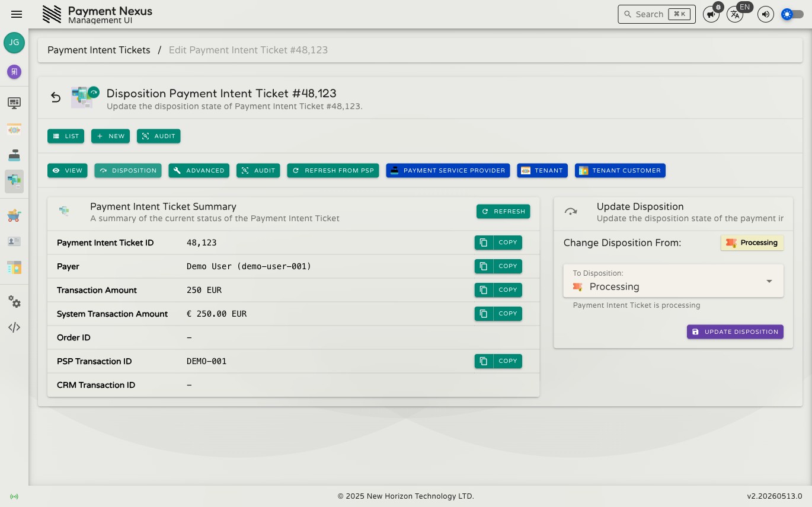Click the Update Disposition panel arrow icon
Viewport: 812px width, 507px height.
point(571,212)
